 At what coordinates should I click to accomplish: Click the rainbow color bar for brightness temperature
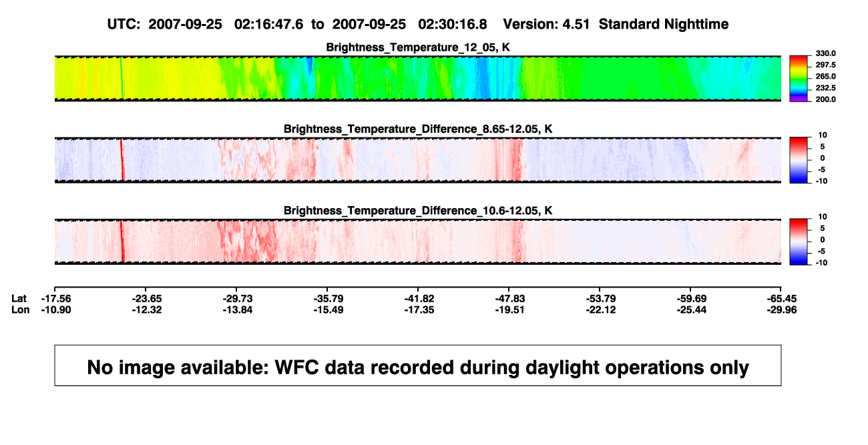tap(799, 79)
